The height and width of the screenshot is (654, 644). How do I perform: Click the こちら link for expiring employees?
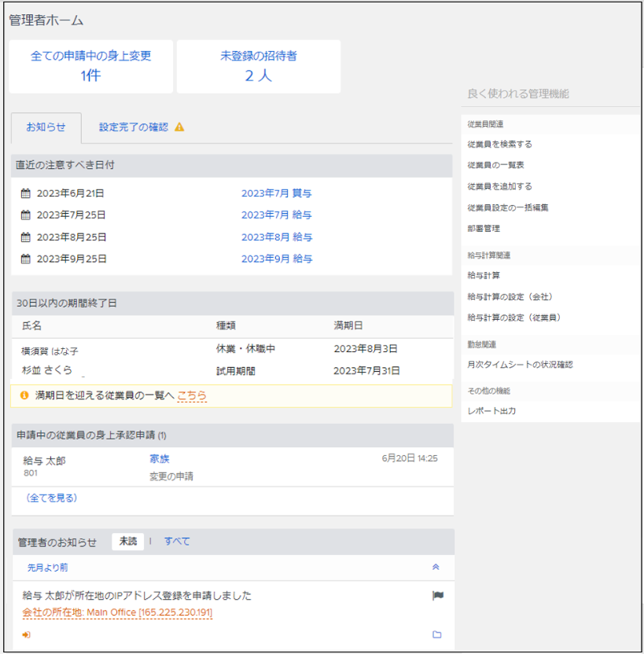pyautogui.click(x=192, y=395)
